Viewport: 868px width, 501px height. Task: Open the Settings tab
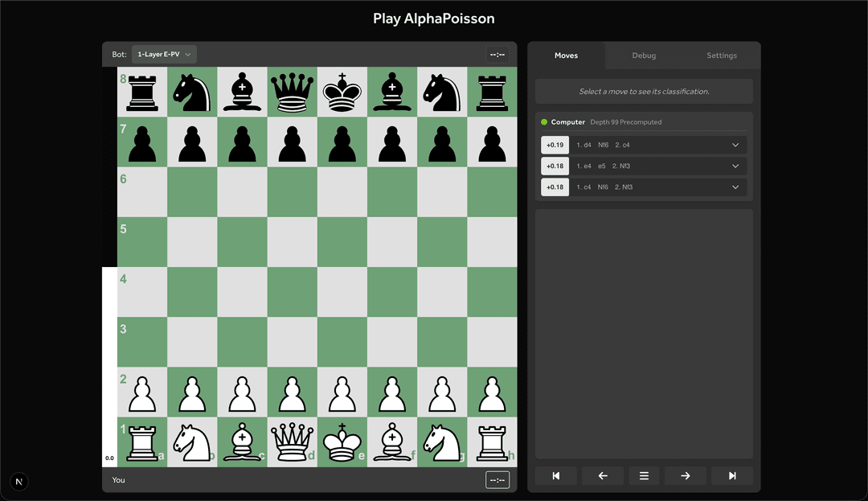(721, 55)
